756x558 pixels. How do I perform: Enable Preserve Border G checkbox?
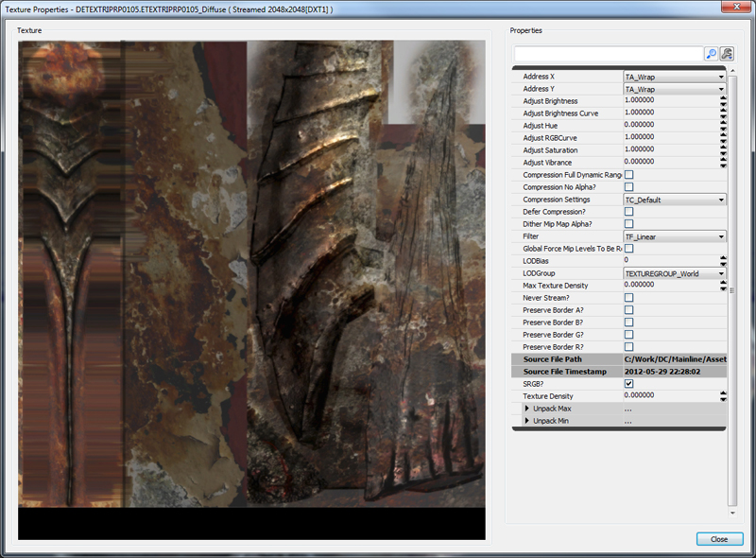coord(628,335)
